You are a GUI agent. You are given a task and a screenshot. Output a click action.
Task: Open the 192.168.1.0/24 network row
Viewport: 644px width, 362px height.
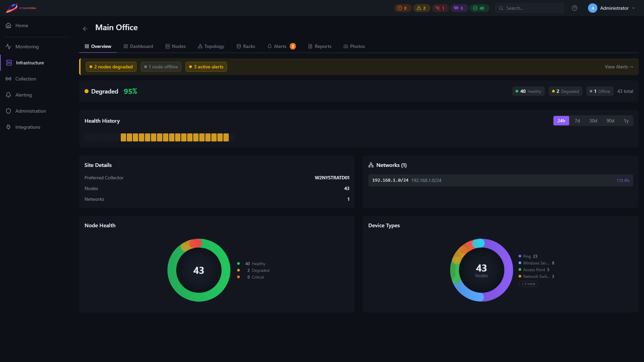500,180
